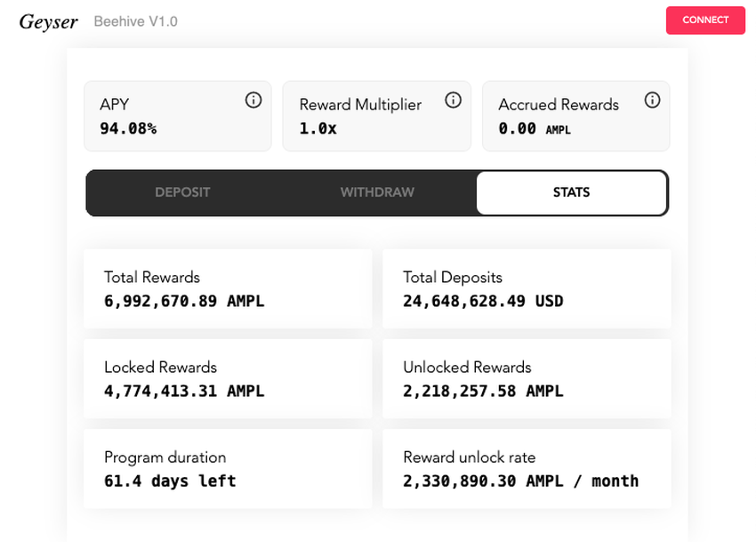Select the Reward Multiplier 1.0x card
Viewport: 756px width, 542px height.
click(377, 117)
